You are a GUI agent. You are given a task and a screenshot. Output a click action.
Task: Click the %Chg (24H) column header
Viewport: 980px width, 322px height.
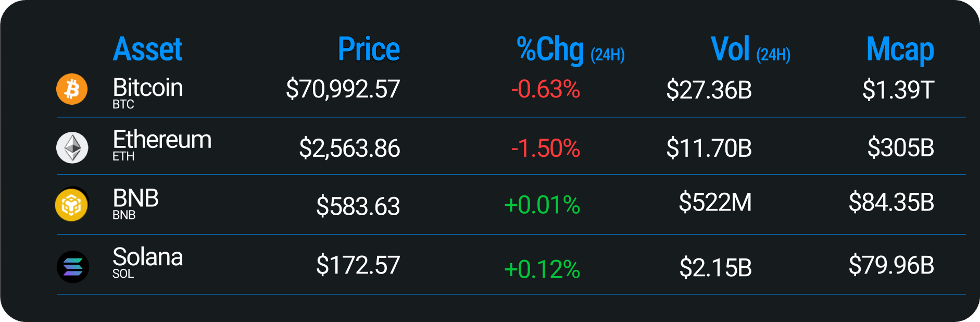(570, 51)
